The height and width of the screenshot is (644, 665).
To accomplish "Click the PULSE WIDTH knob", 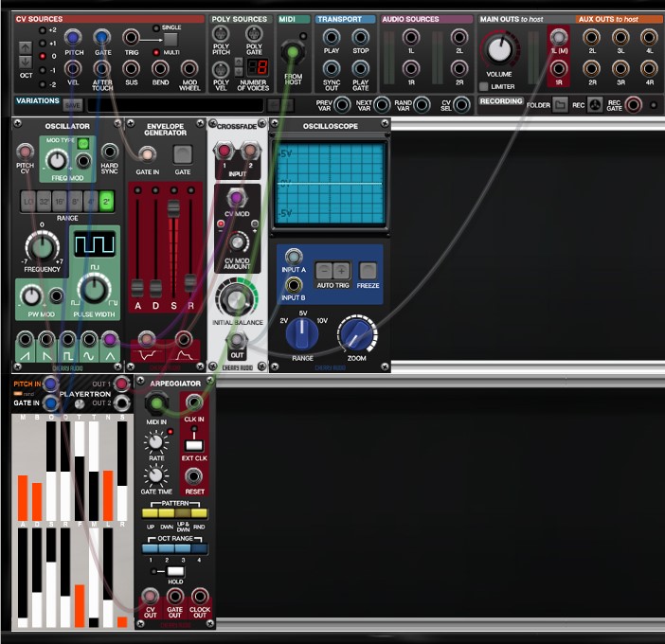I will tap(94, 290).
